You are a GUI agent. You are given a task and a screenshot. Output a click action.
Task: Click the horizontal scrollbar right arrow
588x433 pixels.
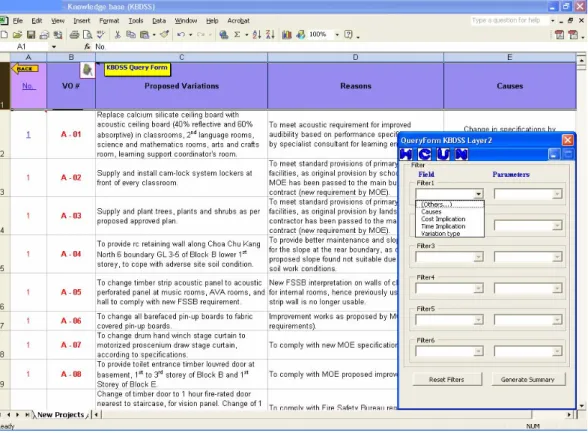(569, 415)
